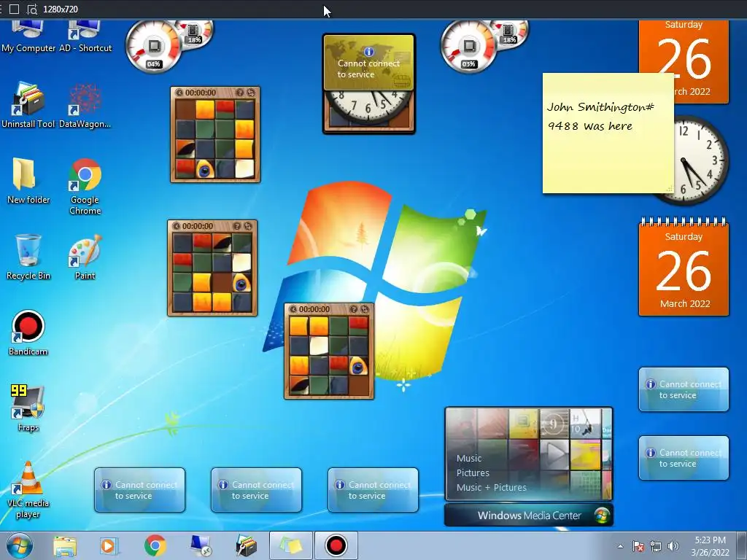Open the network tray icon
Screen dimensions: 747x560
[656, 546]
